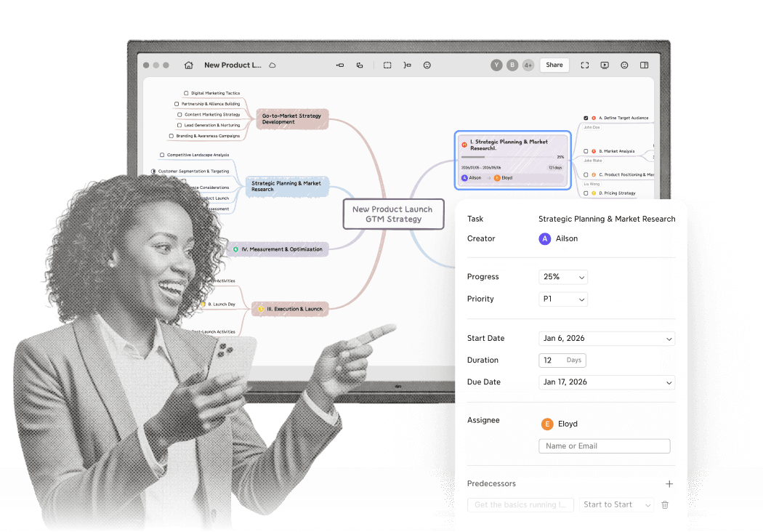Viewport: 763px width, 532px height.
Task: Delete the predecessor with the trash icon
Action: (665, 504)
